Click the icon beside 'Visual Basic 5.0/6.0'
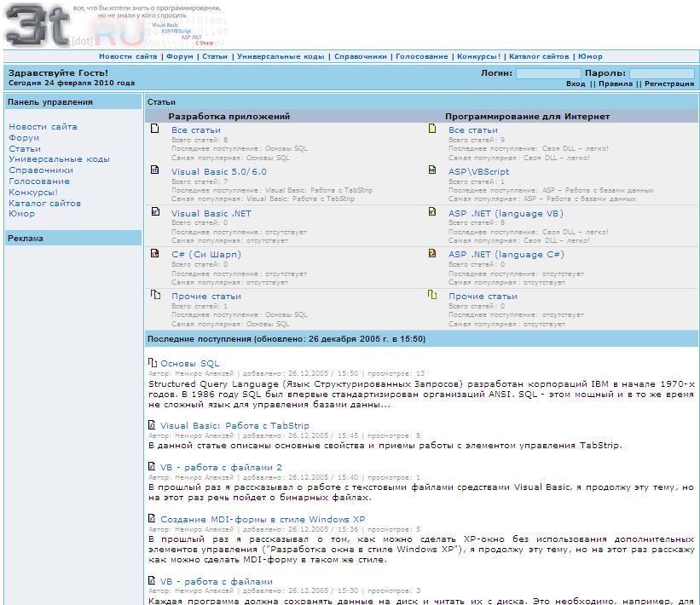Image resolution: width=700 pixels, height=605 pixels. pyautogui.click(x=155, y=170)
